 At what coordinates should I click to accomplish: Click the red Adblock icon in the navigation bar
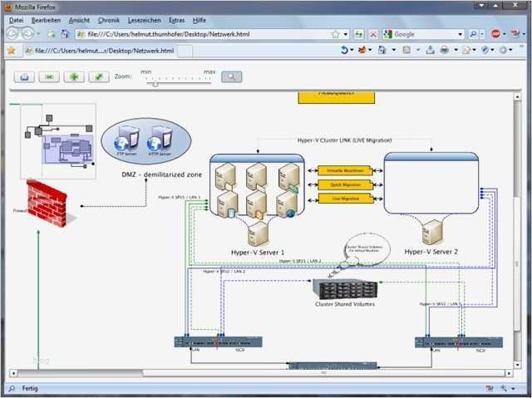[495, 34]
